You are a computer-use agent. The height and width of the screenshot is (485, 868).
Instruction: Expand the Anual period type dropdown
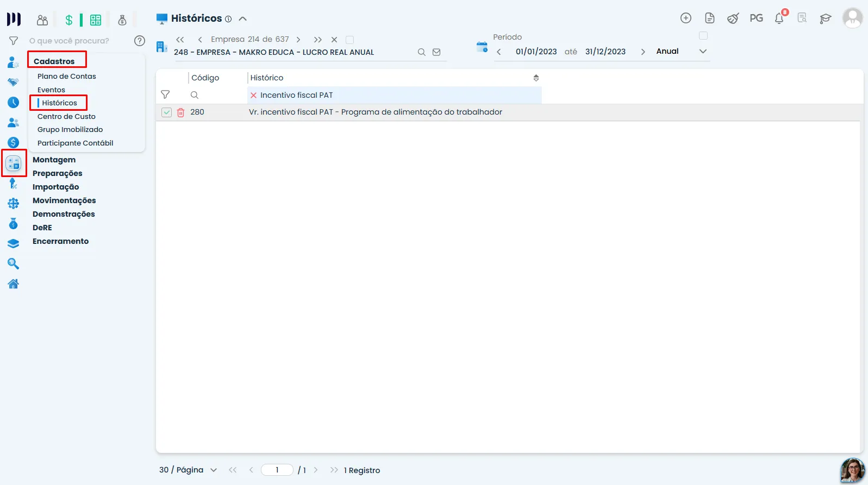[x=703, y=52]
